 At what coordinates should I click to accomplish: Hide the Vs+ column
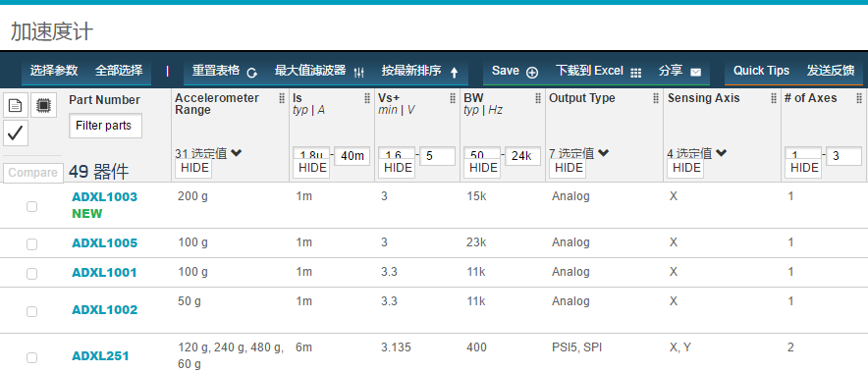(x=398, y=168)
